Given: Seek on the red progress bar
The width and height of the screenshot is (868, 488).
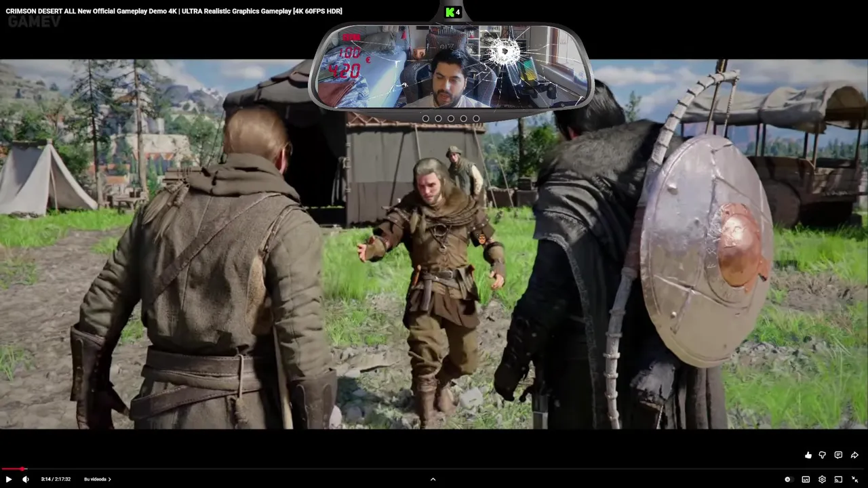Looking at the screenshot, I should point(434,469).
